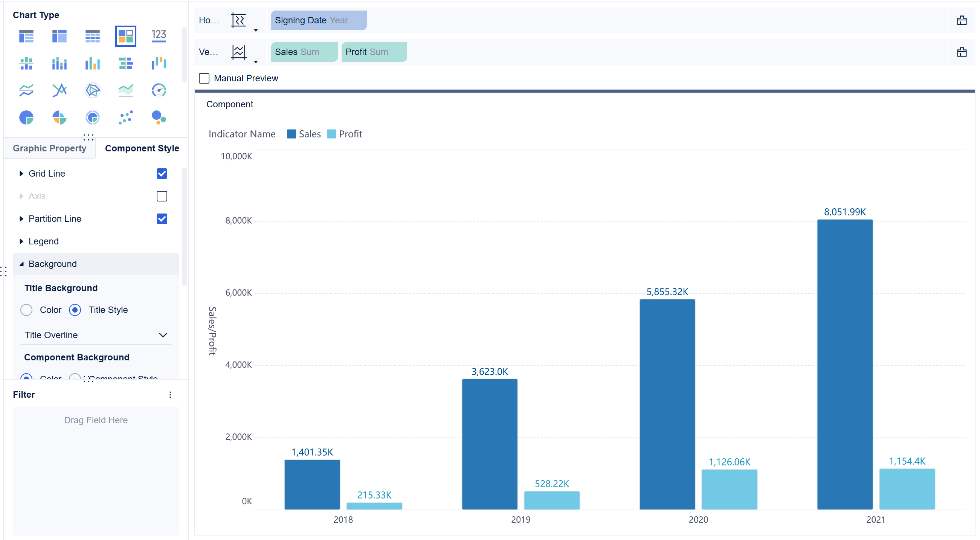Screen dimensions: 980x540
Task: Open the Component Style tab
Action: [x=142, y=148]
